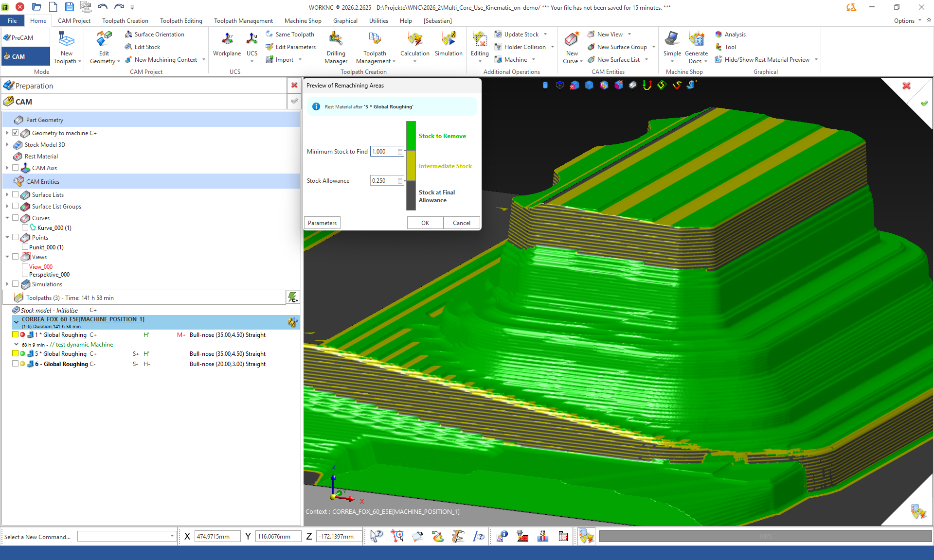The height and width of the screenshot is (560, 934).
Task: Click green checkmark in viewport corner
Action: point(924,104)
